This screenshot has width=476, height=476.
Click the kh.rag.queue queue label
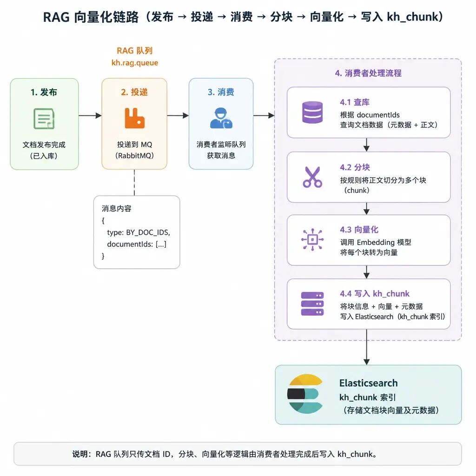tap(135, 63)
